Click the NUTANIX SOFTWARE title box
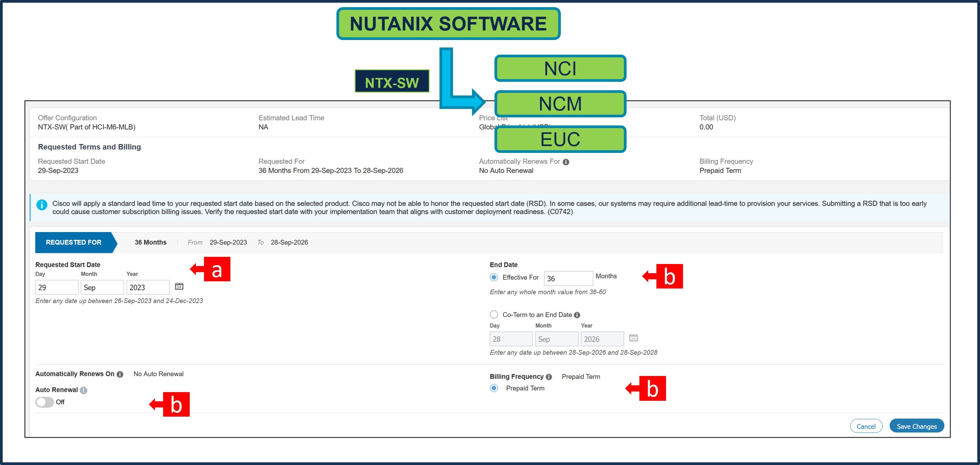This screenshot has height=465, width=980. [x=448, y=24]
